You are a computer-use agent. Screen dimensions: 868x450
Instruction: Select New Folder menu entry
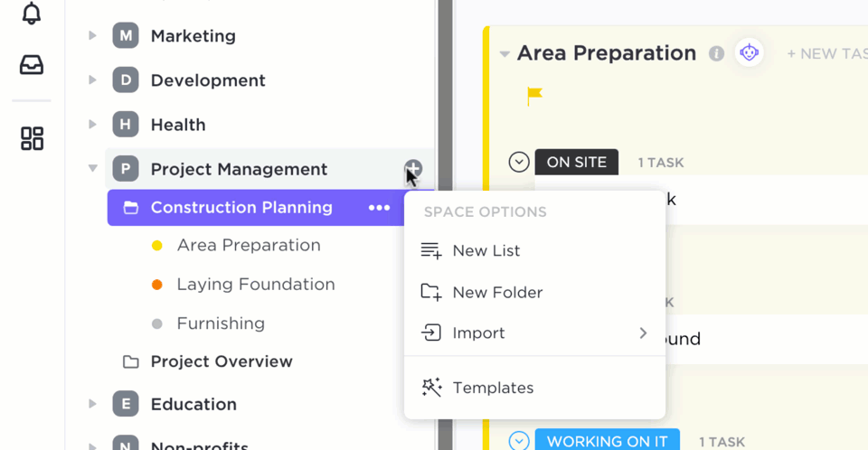pos(496,292)
